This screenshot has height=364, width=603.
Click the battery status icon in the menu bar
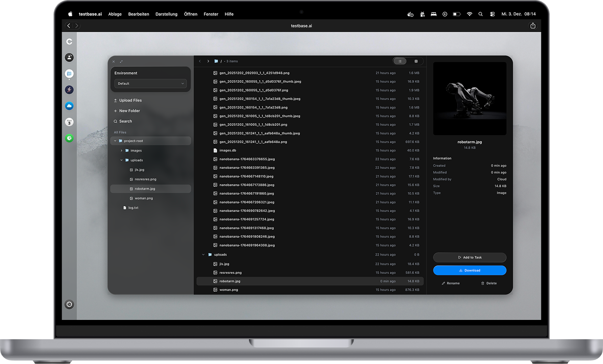(x=457, y=14)
